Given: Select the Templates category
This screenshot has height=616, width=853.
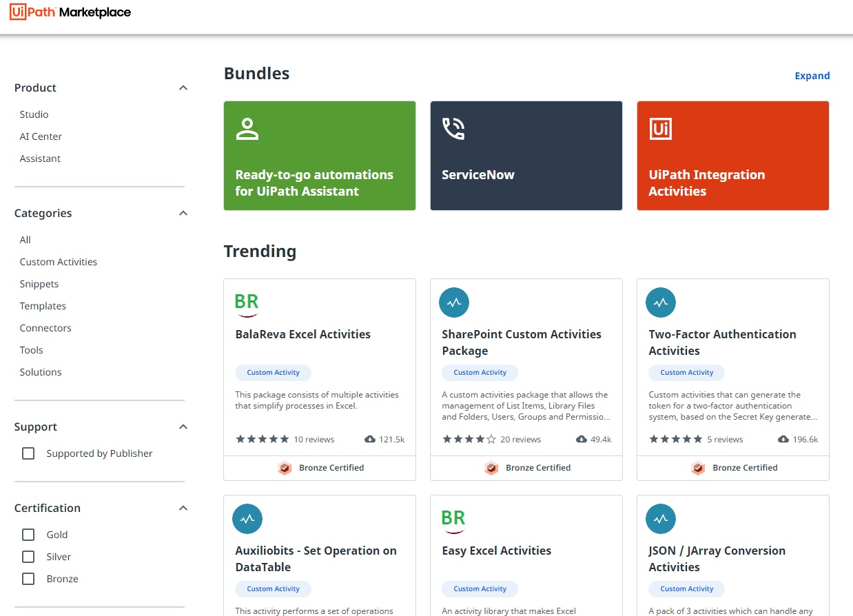Looking at the screenshot, I should [43, 306].
